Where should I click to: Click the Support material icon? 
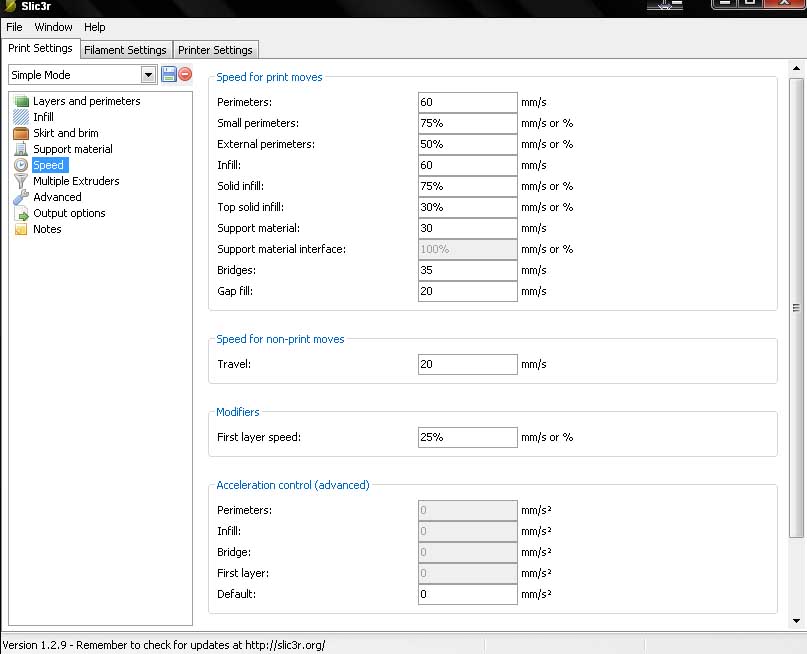(21, 149)
